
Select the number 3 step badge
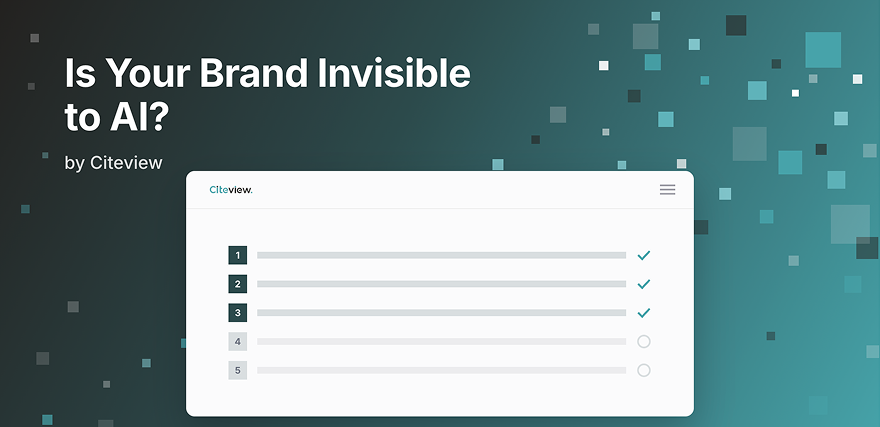coord(237,313)
